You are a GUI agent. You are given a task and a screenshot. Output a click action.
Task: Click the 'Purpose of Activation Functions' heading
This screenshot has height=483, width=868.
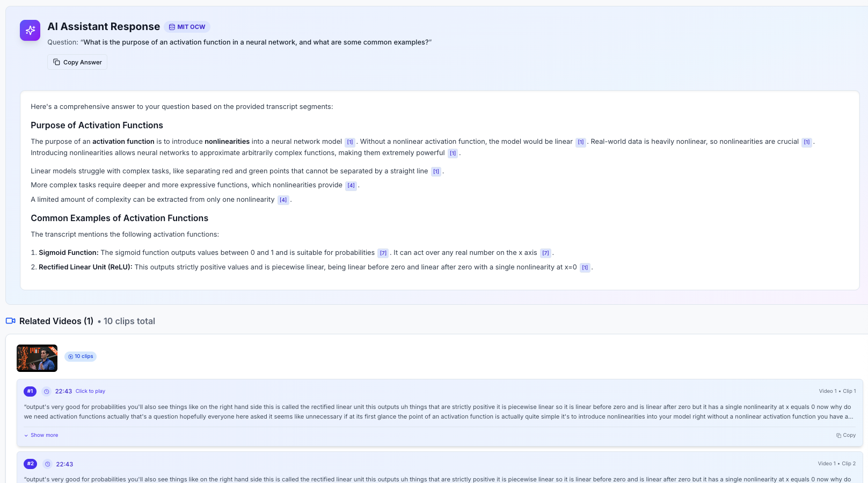click(x=97, y=125)
